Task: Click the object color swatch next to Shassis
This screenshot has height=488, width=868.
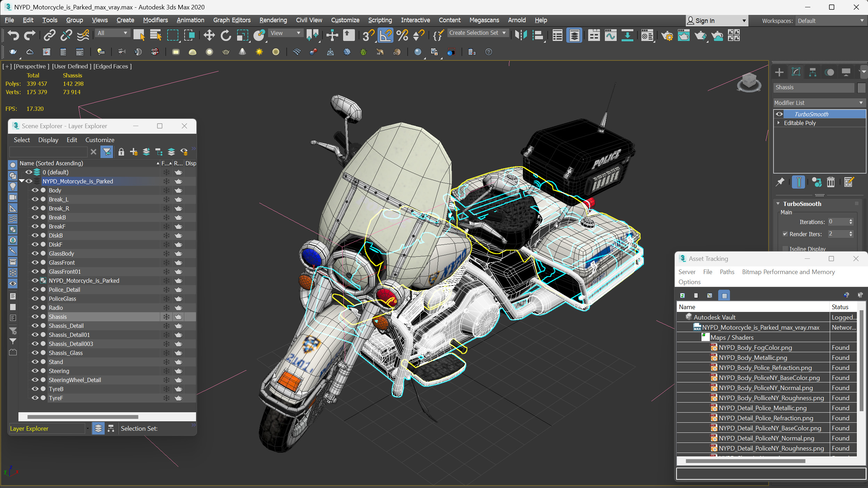Action: pos(861,88)
